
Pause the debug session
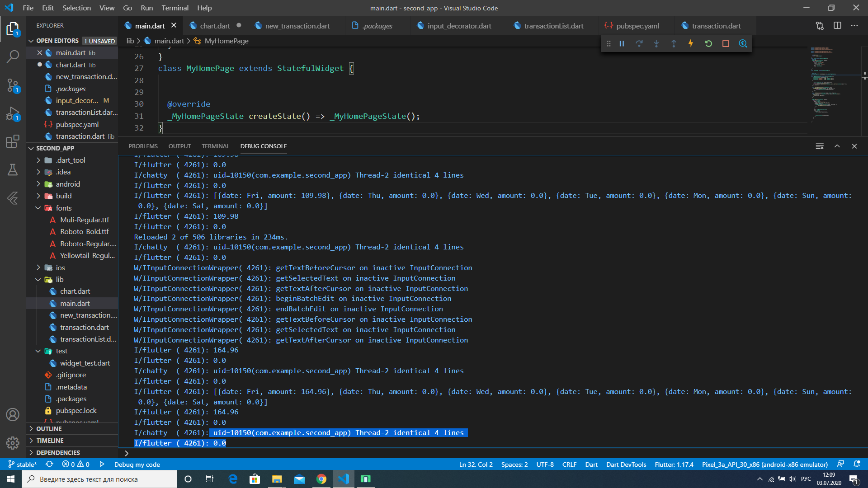tap(622, 44)
